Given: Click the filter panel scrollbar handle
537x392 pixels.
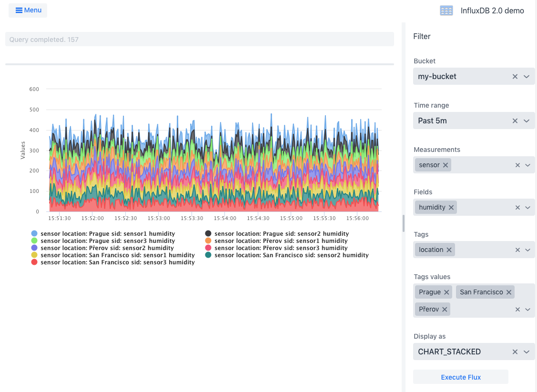Looking at the screenshot, I should click(404, 223).
